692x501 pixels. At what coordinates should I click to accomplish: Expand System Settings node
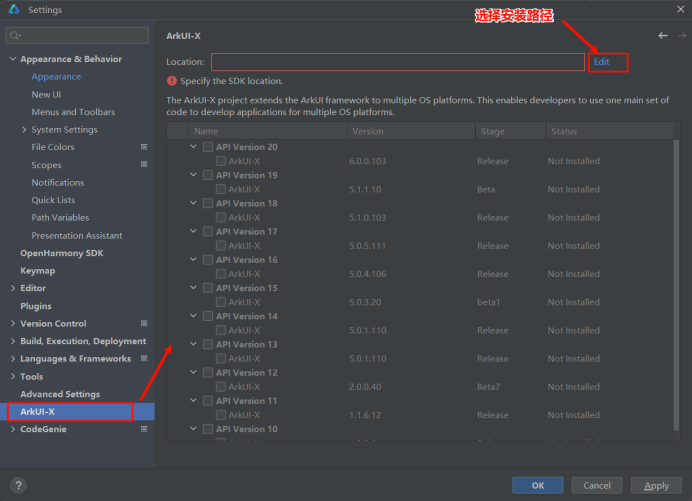coord(24,129)
